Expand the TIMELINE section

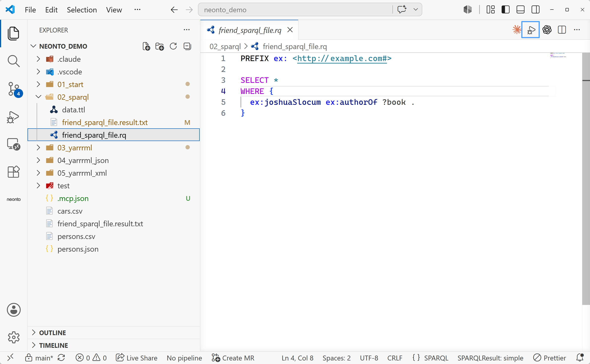(x=114, y=346)
